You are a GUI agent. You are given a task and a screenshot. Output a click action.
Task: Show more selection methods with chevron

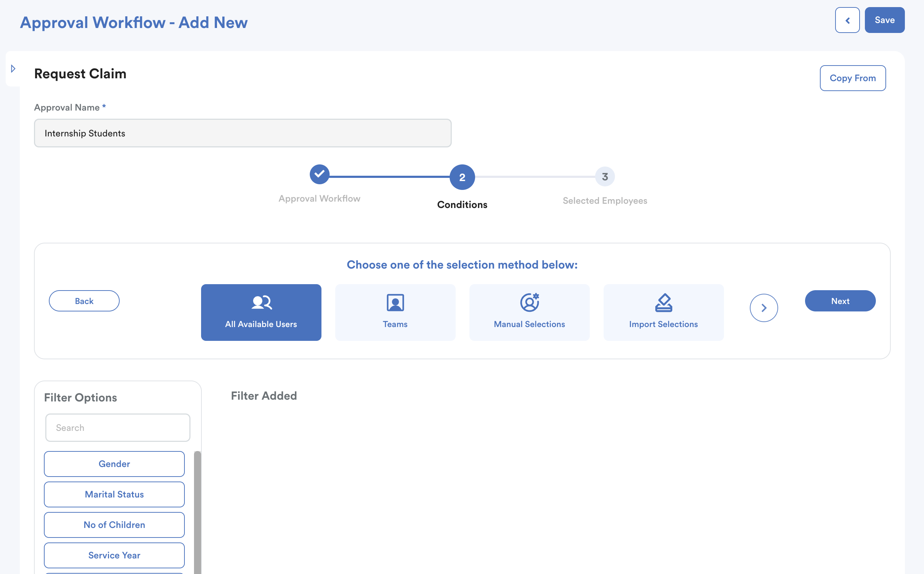[x=764, y=308]
